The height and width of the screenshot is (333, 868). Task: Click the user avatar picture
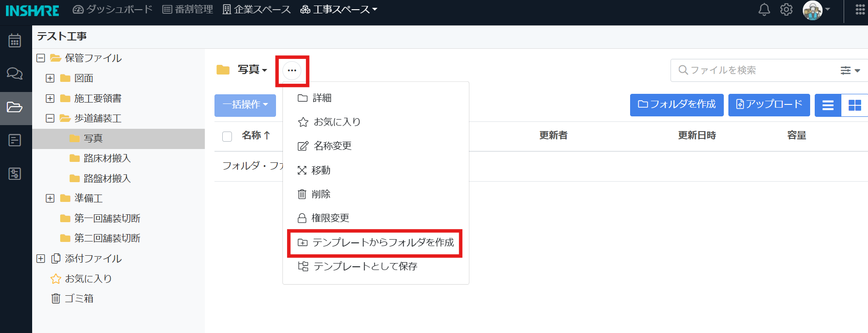point(812,10)
